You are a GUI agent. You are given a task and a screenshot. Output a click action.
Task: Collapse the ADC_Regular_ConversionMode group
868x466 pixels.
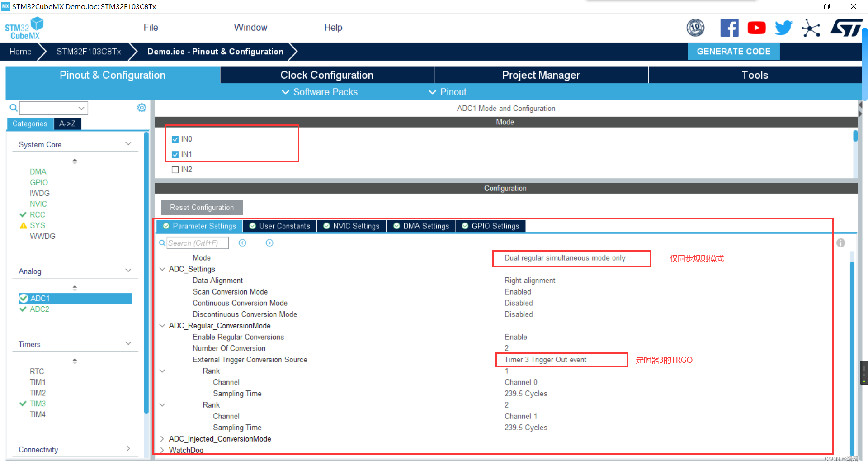[x=162, y=326]
